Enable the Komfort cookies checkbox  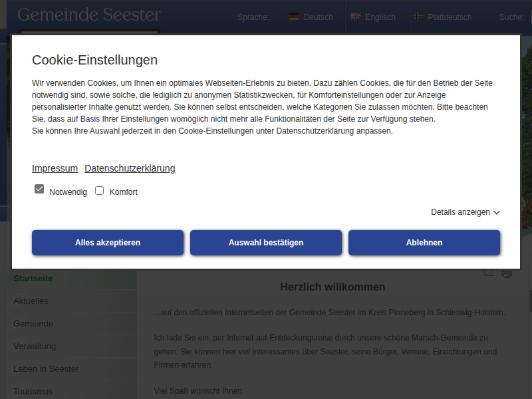(x=100, y=191)
